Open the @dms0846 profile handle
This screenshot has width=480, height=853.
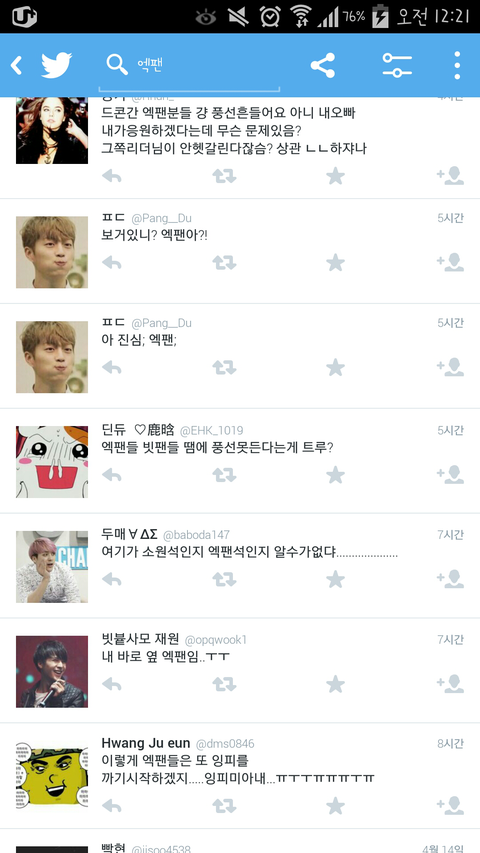coord(225,744)
